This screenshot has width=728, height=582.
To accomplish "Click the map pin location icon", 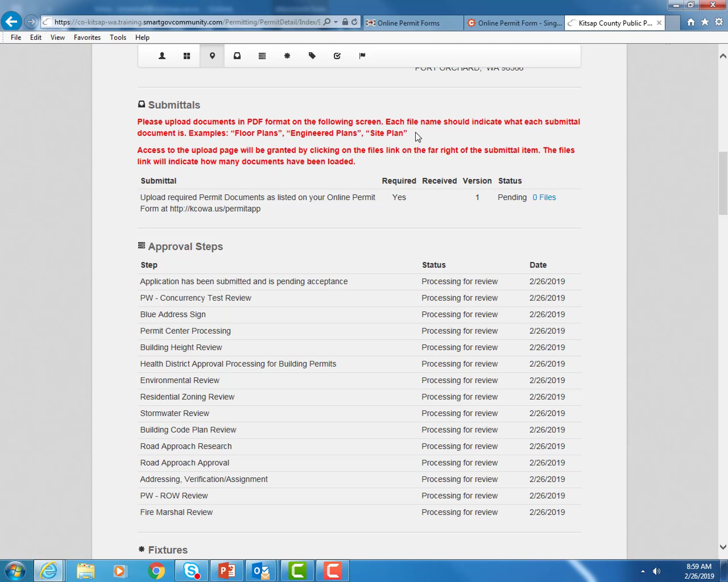I will [212, 56].
